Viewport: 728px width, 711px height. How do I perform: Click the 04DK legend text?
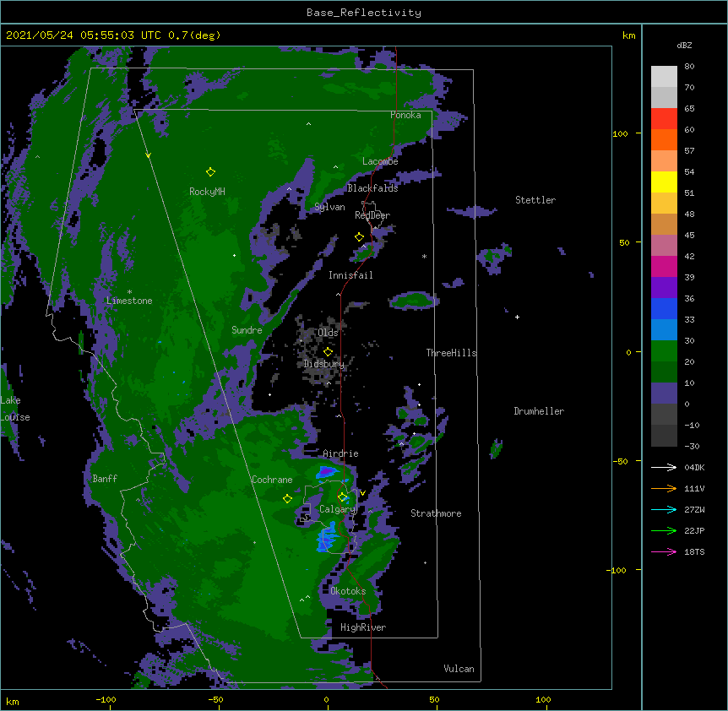694,467
